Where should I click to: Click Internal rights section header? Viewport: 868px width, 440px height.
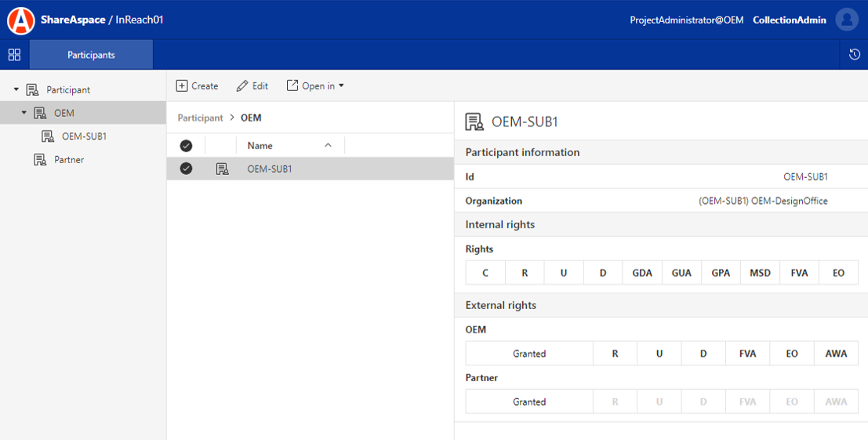(x=661, y=224)
